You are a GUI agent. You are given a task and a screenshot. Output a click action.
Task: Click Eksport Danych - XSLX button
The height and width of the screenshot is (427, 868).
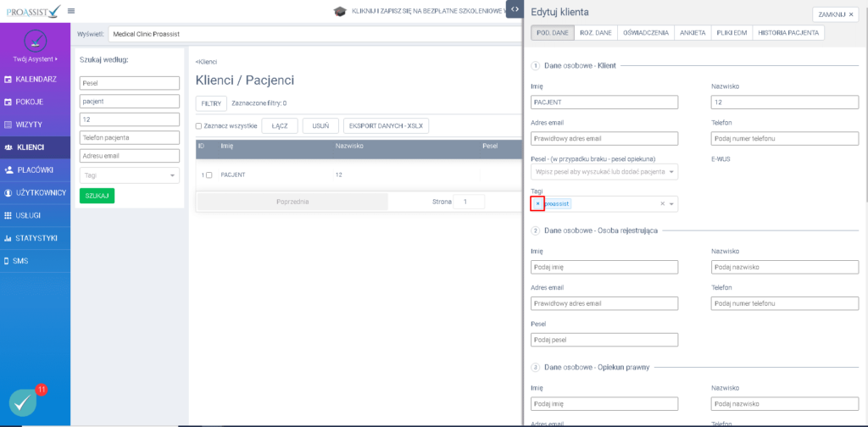tap(386, 126)
